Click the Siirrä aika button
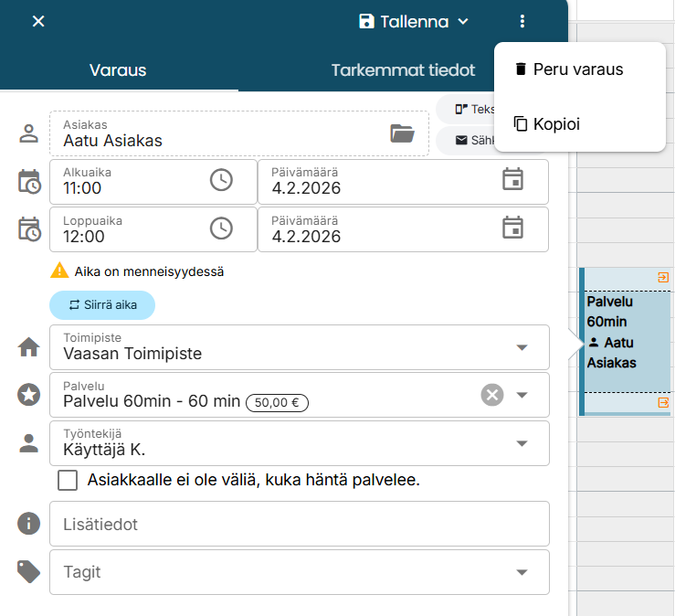The height and width of the screenshot is (616, 675). tap(102, 304)
